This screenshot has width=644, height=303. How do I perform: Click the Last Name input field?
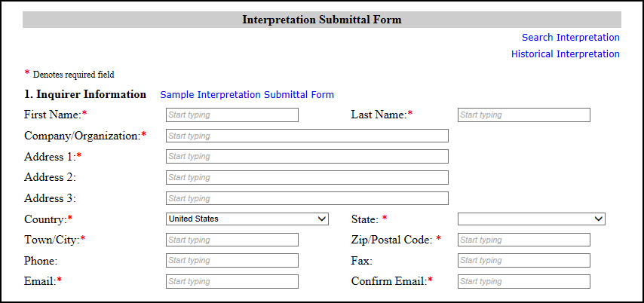pos(523,115)
